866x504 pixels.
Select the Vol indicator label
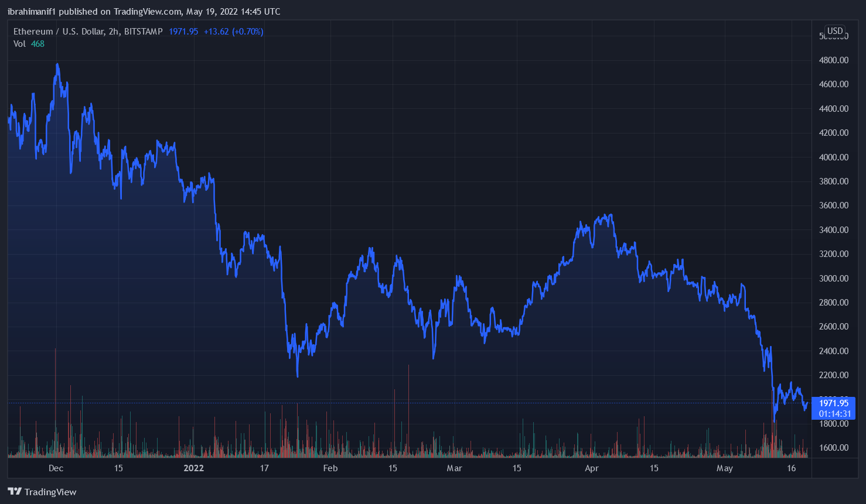point(19,44)
